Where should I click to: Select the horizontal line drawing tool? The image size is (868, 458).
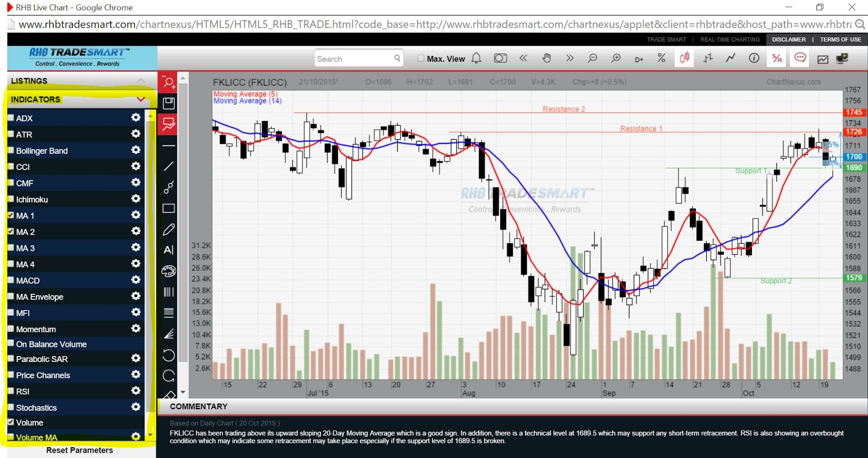pos(169,146)
